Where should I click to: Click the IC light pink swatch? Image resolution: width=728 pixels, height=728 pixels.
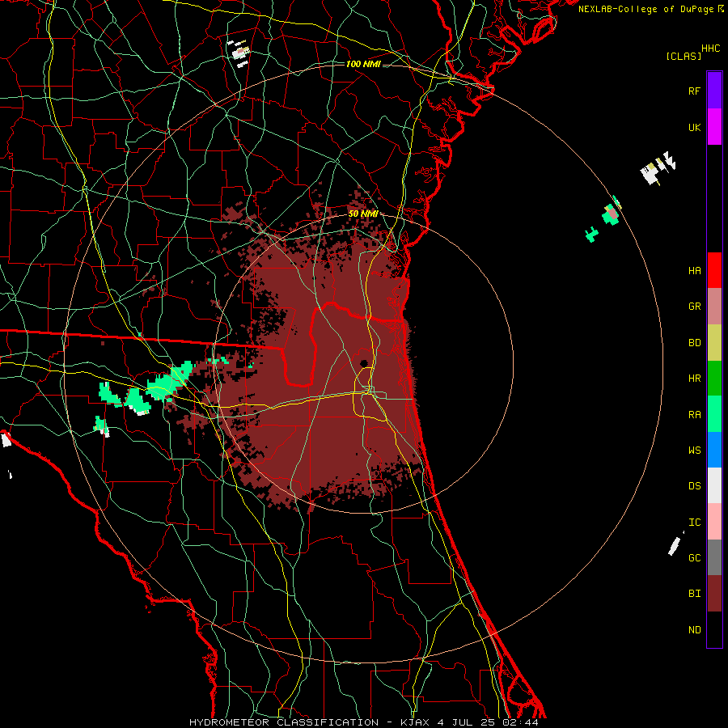(x=714, y=522)
